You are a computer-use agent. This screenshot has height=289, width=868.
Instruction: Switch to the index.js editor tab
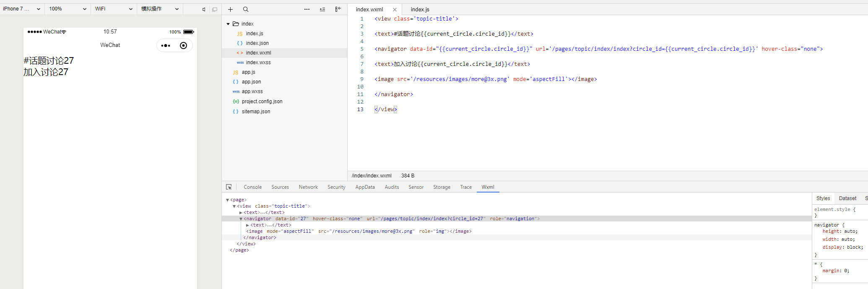point(420,9)
